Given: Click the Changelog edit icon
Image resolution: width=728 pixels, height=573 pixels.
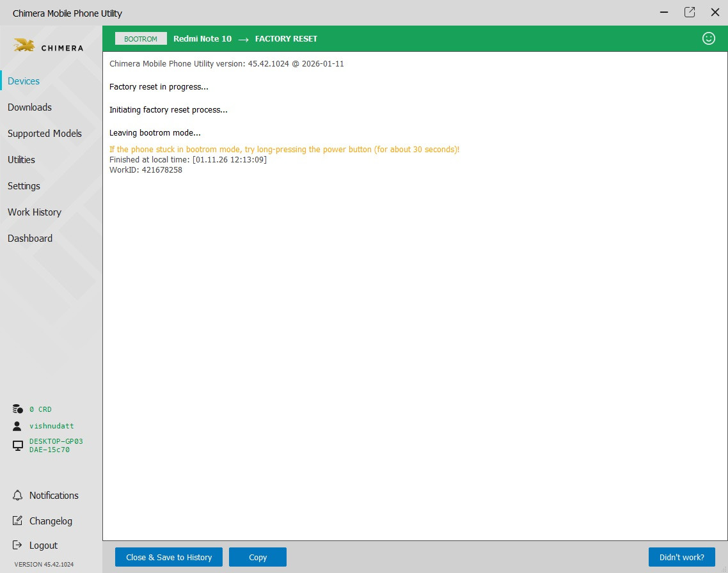Looking at the screenshot, I should (x=18, y=521).
